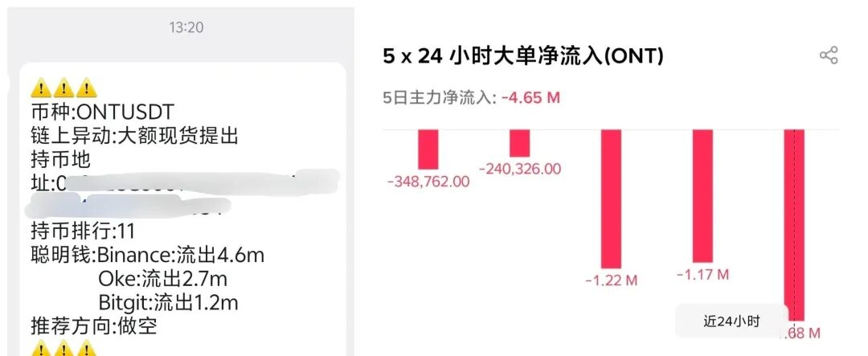
Task: Select the -240,326.00 bar in chart
Action: 519,143
